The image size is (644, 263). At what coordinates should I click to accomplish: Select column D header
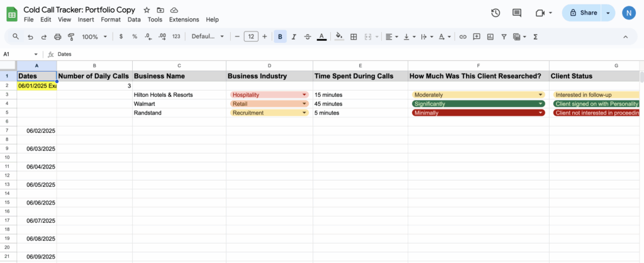click(269, 65)
